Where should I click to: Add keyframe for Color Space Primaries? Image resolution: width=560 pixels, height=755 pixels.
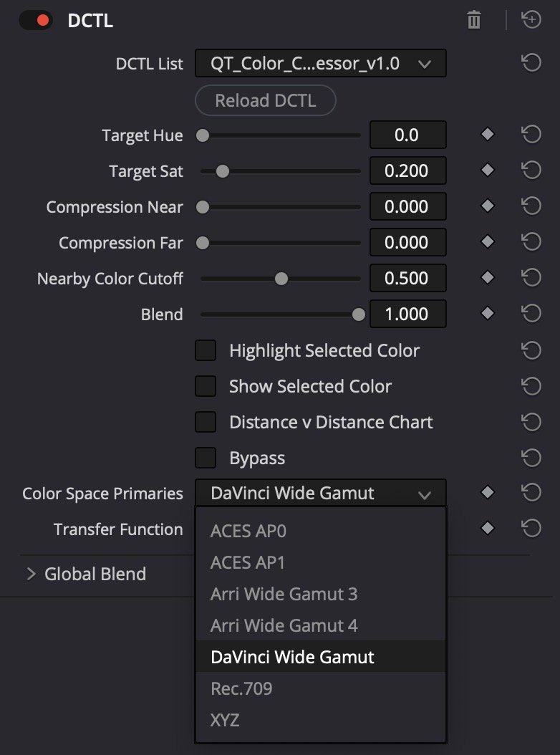point(488,493)
